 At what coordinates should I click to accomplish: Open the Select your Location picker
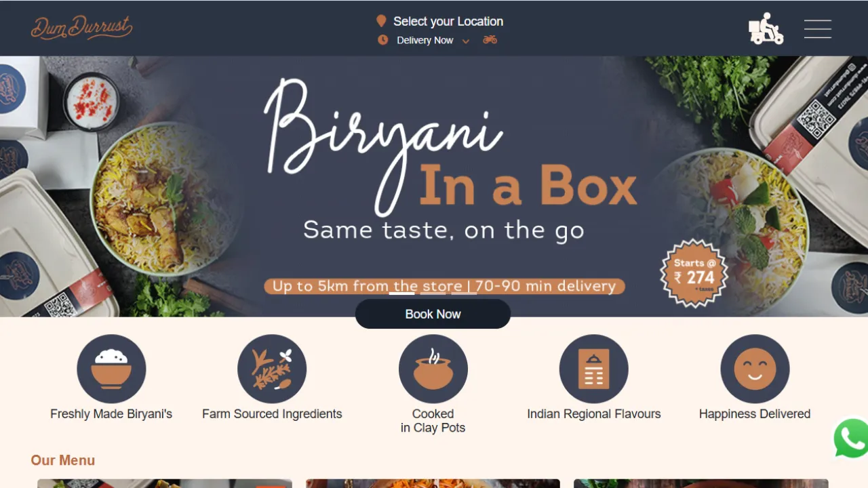[448, 22]
